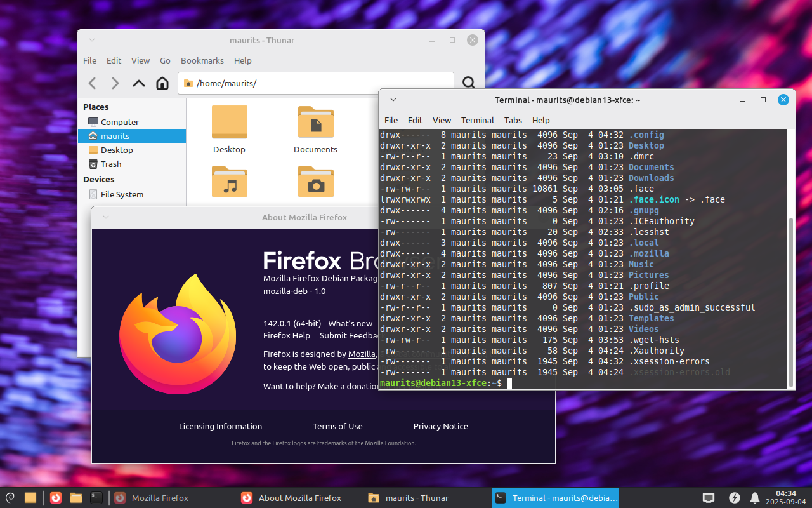Screen dimensions: 812x508
Task: Click the Terminal vertical scrollbar
Action: coord(790,298)
